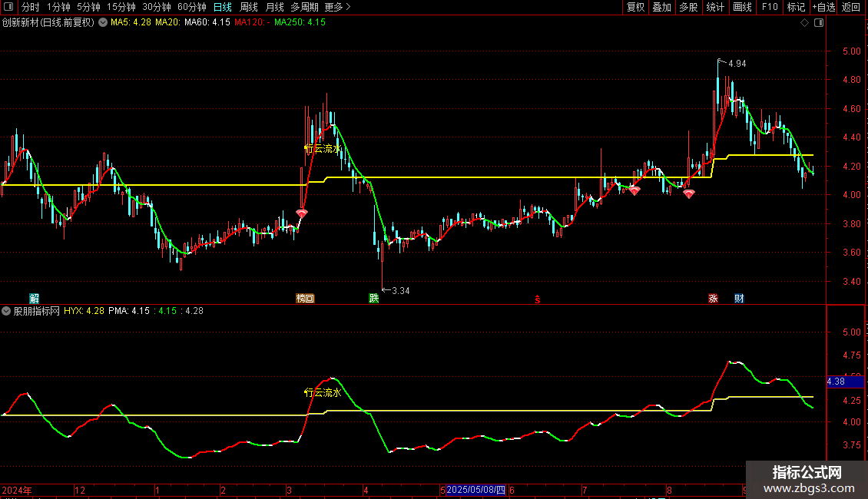Click the 叠加 overlay button

pos(661,7)
